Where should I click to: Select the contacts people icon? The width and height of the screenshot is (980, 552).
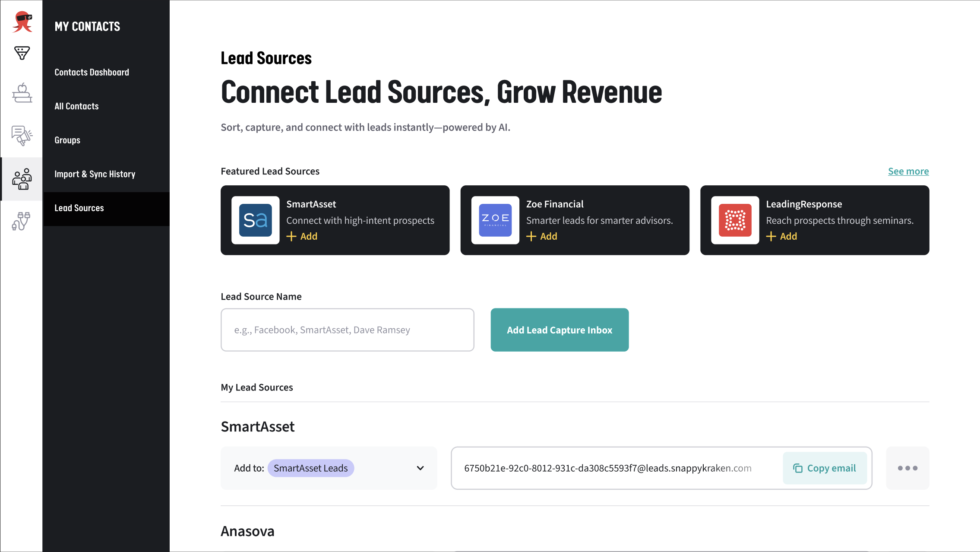[x=22, y=179]
